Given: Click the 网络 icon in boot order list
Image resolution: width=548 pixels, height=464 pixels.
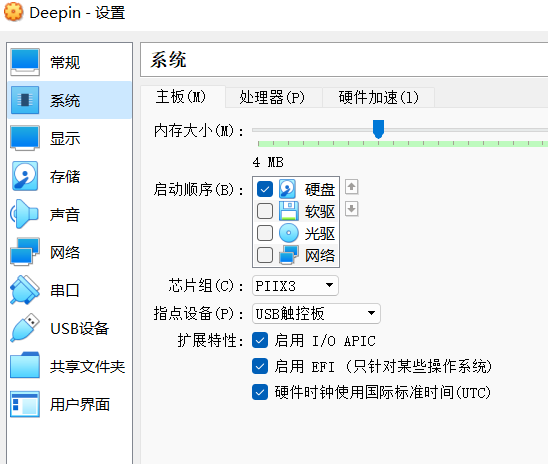Looking at the screenshot, I should [x=289, y=255].
